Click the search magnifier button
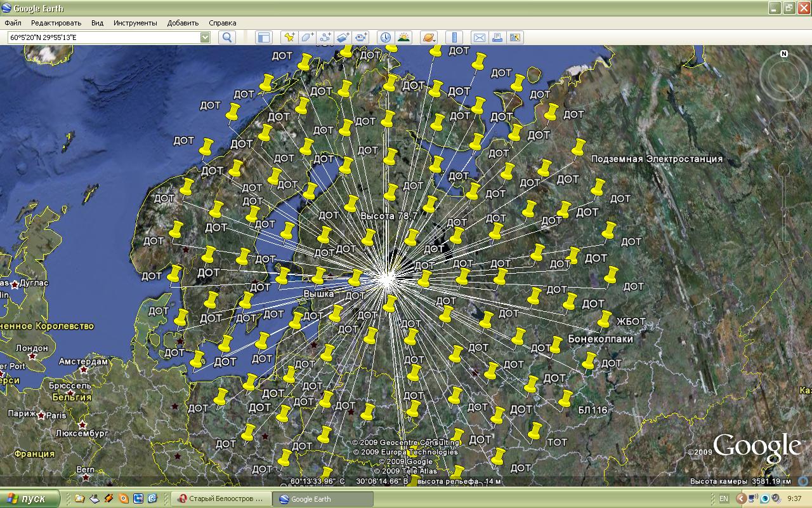This screenshot has height=508, width=812. (227, 37)
